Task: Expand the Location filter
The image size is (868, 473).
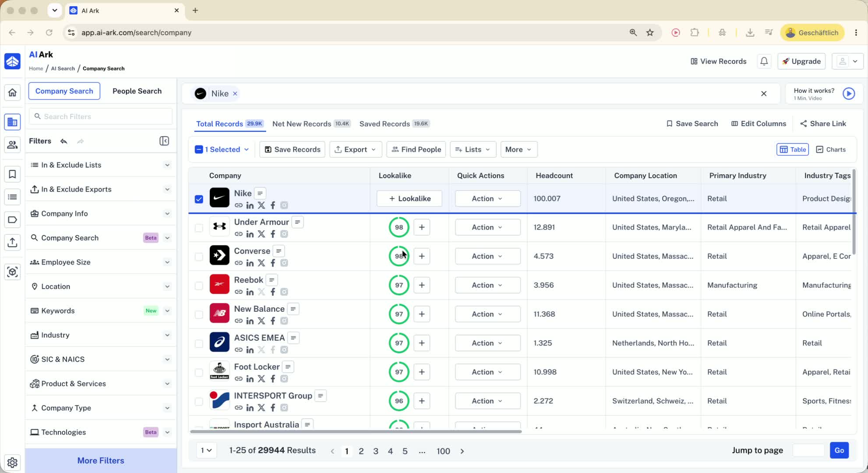Action: pos(101,286)
